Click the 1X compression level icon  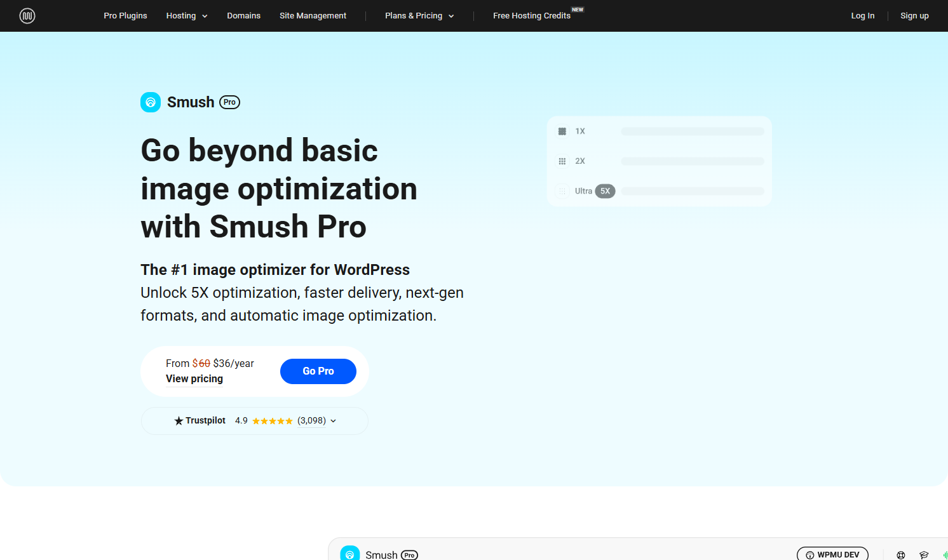tap(562, 131)
